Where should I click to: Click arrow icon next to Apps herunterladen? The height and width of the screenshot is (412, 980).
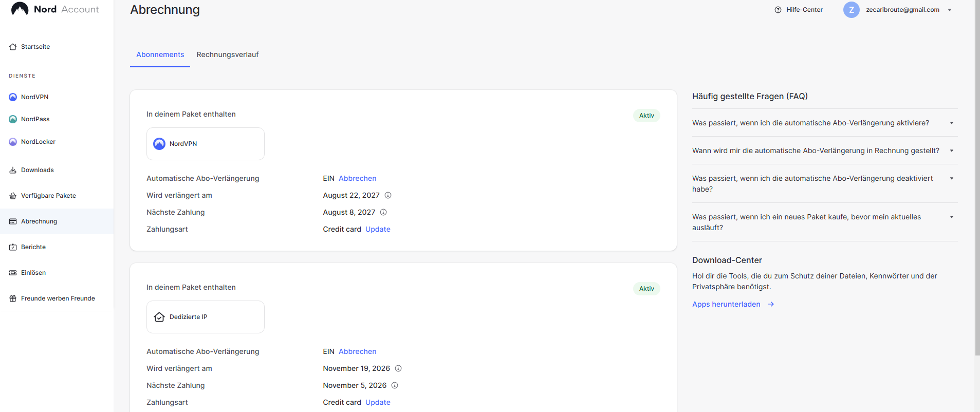[771, 304]
